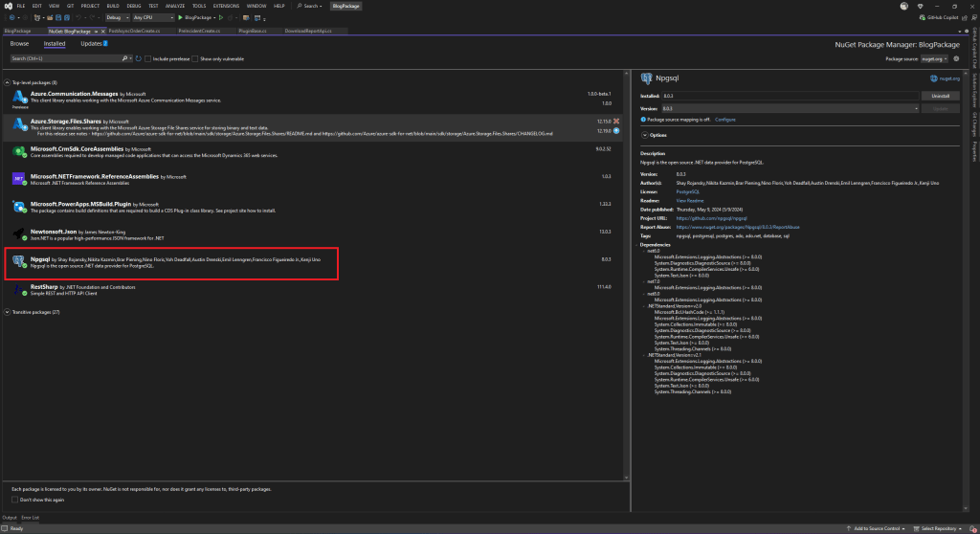Open package source settings gear icon

[956, 58]
